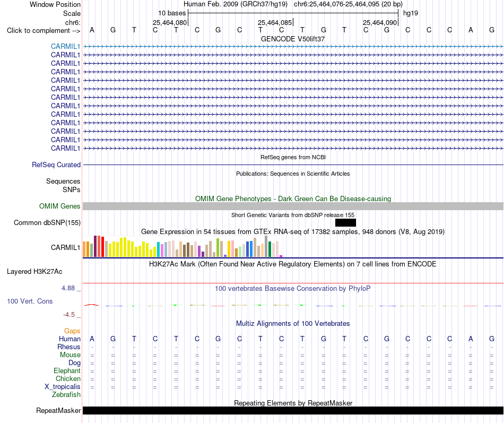This screenshot has height=423, width=504.
Task: Open 'Short Genetic Variants from dbSNP release 155'
Action: pyautogui.click(x=293, y=215)
